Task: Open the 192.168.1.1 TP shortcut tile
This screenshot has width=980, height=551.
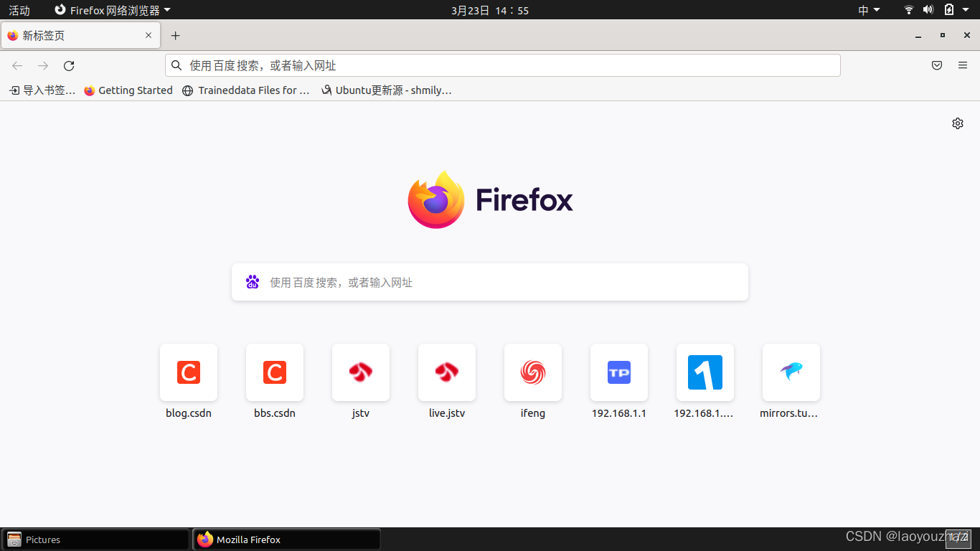Action: (x=619, y=372)
